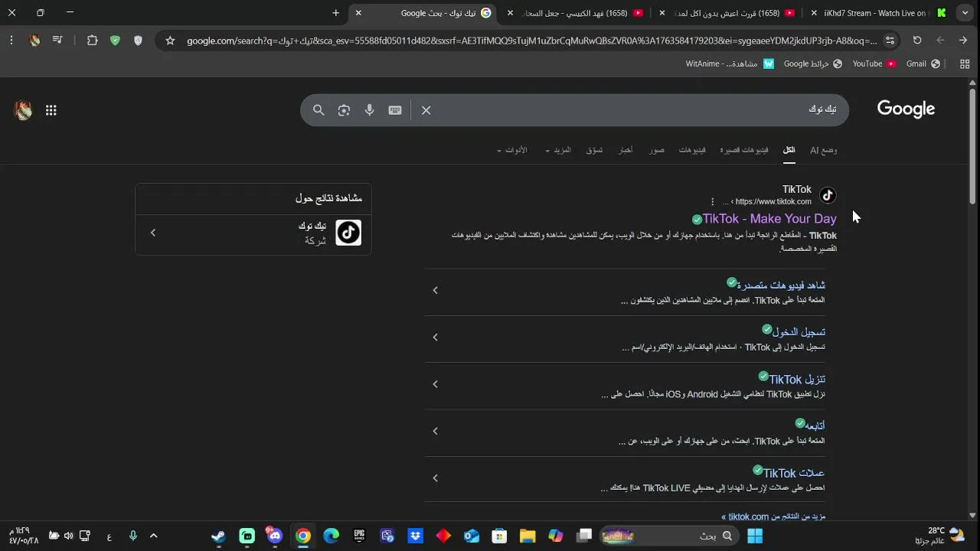This screenshot has width=980, height=551.
Task: Switch to the 'صور' images tab
Action: (656, 150)
